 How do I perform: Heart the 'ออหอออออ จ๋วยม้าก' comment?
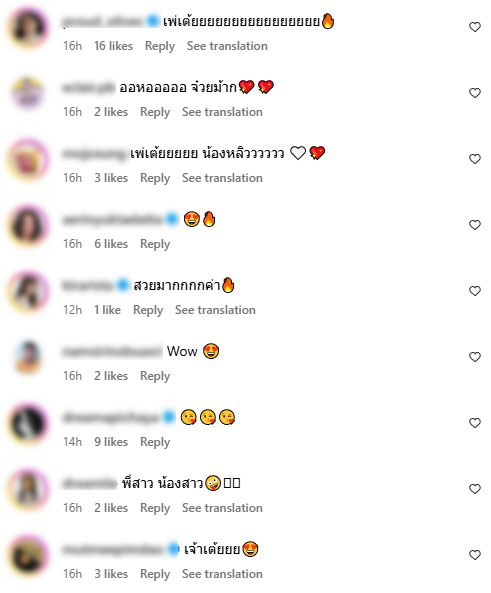click(x=475, y=93)
